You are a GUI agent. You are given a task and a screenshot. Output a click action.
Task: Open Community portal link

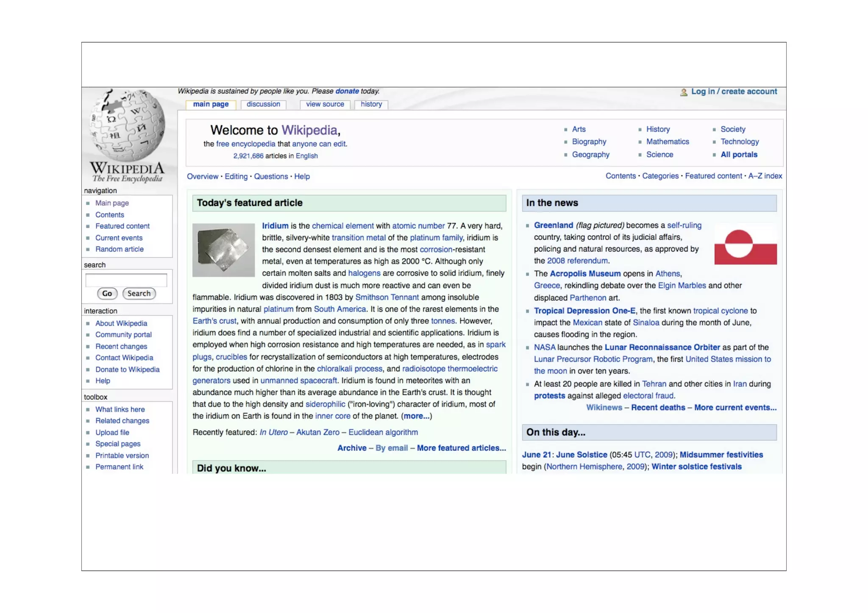(123, 335)
